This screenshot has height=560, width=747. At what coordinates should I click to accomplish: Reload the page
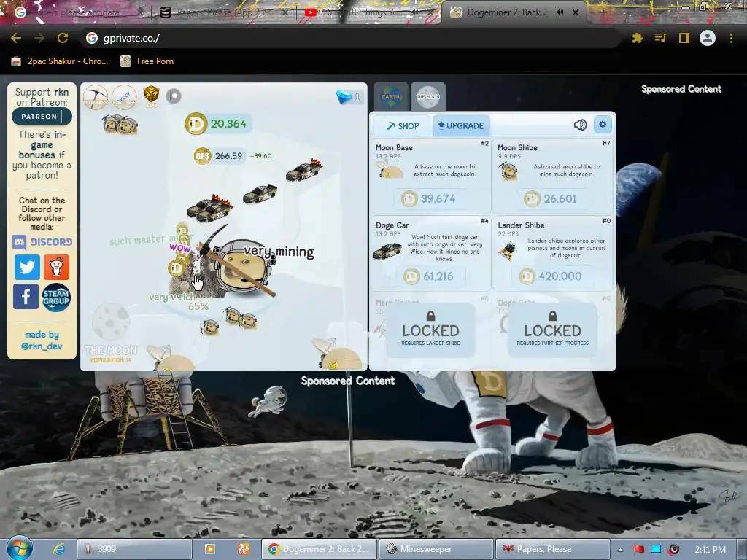pyautogui.click(x=63, y=38)
